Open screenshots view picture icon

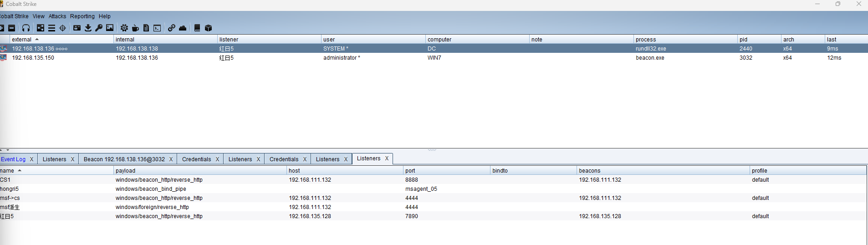(110, 28)
